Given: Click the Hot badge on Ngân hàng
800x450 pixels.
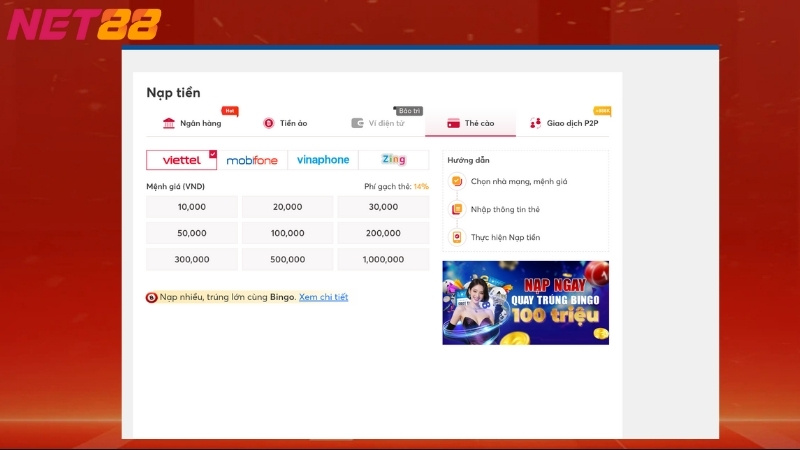Looking at the screenshot, I should (x=230, y=111).
